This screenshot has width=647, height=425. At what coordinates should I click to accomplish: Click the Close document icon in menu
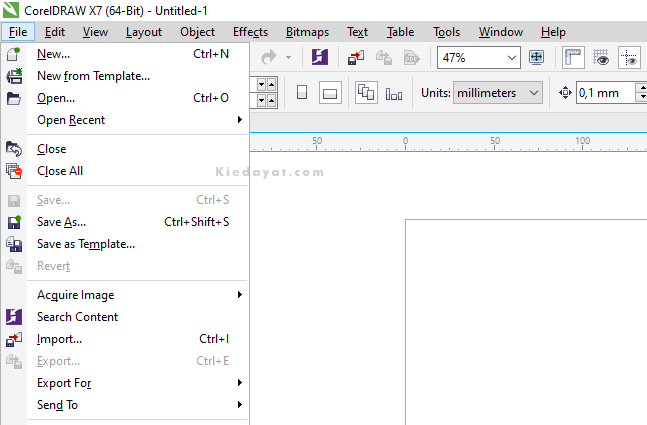tap(14, 149)
